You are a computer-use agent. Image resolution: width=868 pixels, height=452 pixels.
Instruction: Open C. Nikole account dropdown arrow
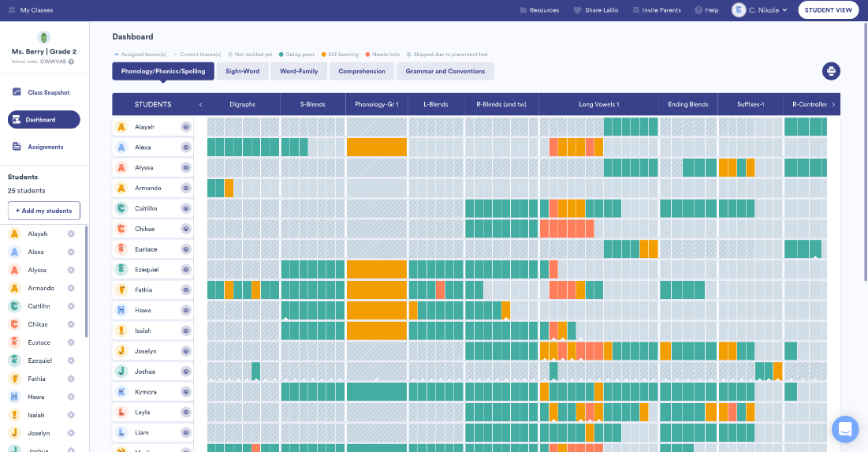tap(784, 10)
